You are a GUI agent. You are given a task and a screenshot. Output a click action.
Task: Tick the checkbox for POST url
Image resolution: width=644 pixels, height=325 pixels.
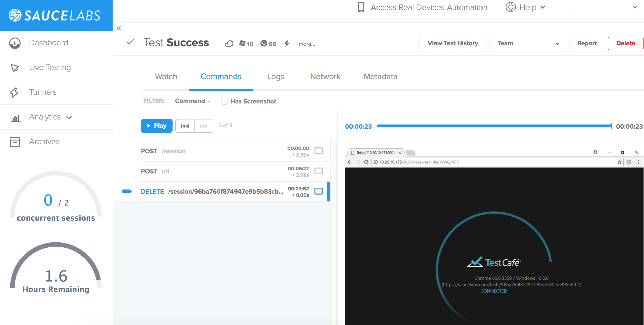coord(318,171)
